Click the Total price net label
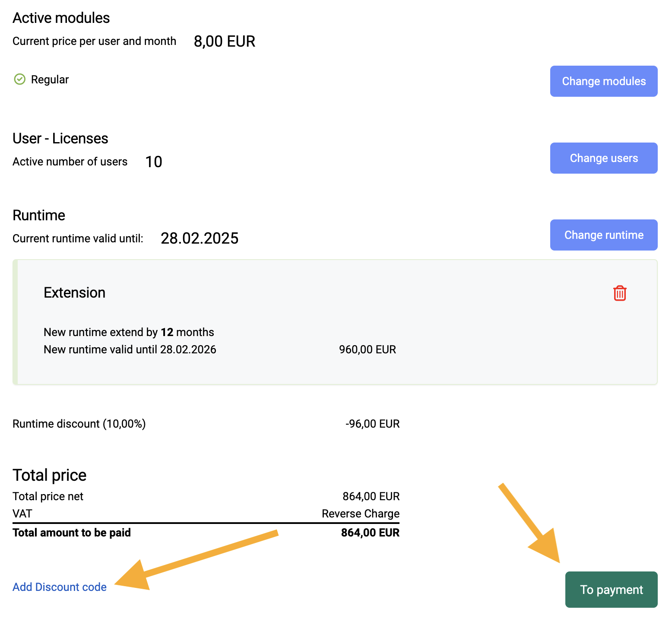 [x=48, y=497]
